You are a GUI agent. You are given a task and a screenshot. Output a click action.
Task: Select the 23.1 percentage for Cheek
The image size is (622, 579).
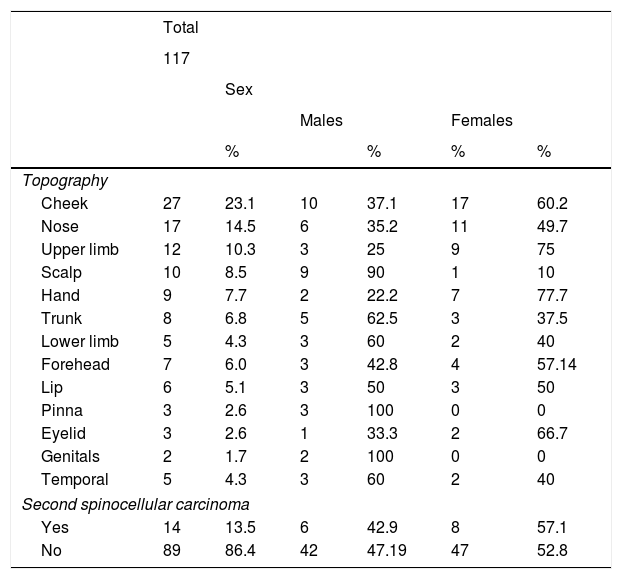pos(239,203)
